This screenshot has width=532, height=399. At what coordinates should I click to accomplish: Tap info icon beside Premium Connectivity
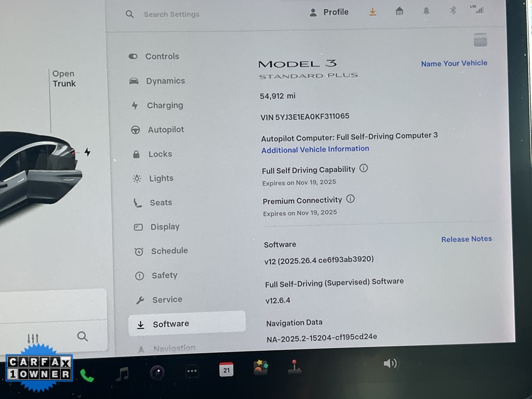tap(351, 199)
